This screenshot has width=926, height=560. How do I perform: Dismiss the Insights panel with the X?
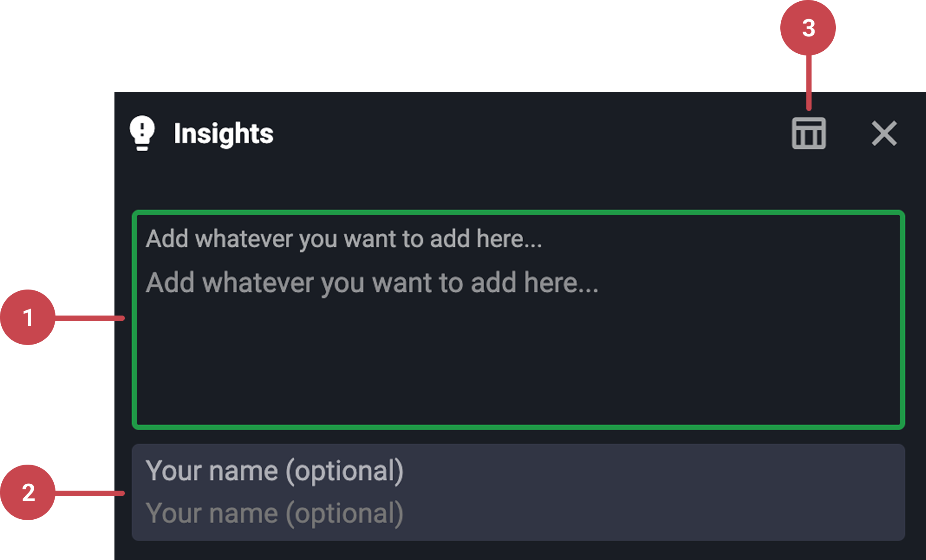883,133
